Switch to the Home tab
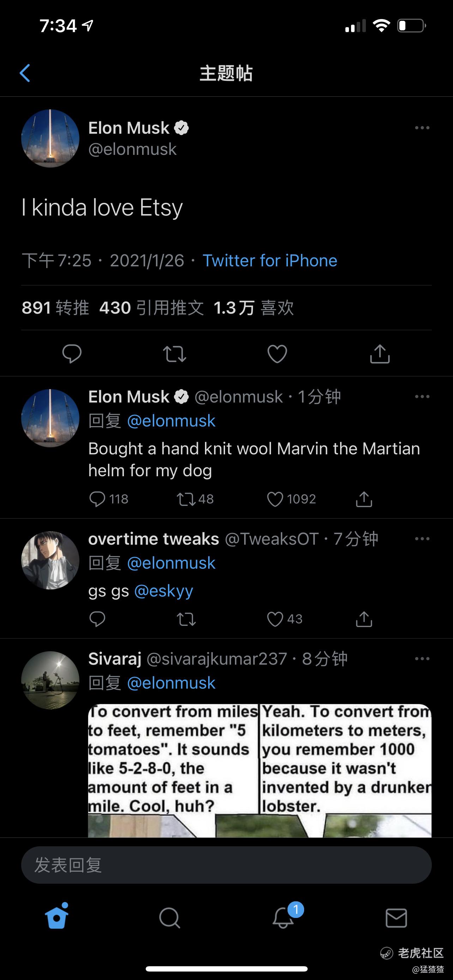Image resolution: width=453 pixels, height=980 pixels. [57, 917]
